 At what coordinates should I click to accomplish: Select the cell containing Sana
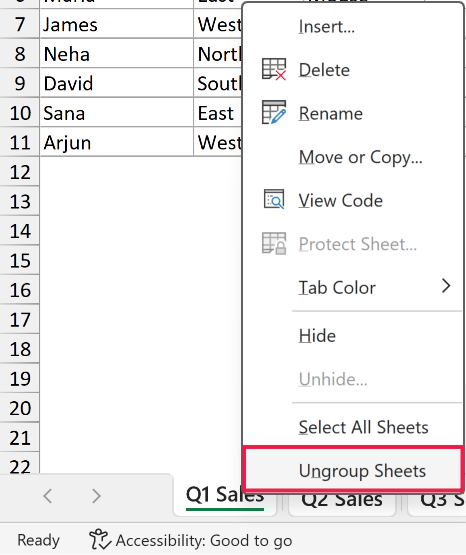(116, 113)
